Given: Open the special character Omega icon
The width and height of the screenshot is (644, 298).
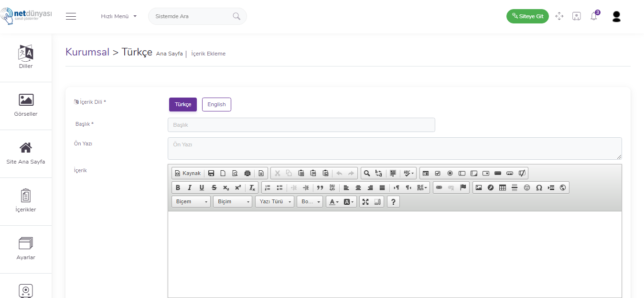Looking at the screenshot, I should click(539, 188).
